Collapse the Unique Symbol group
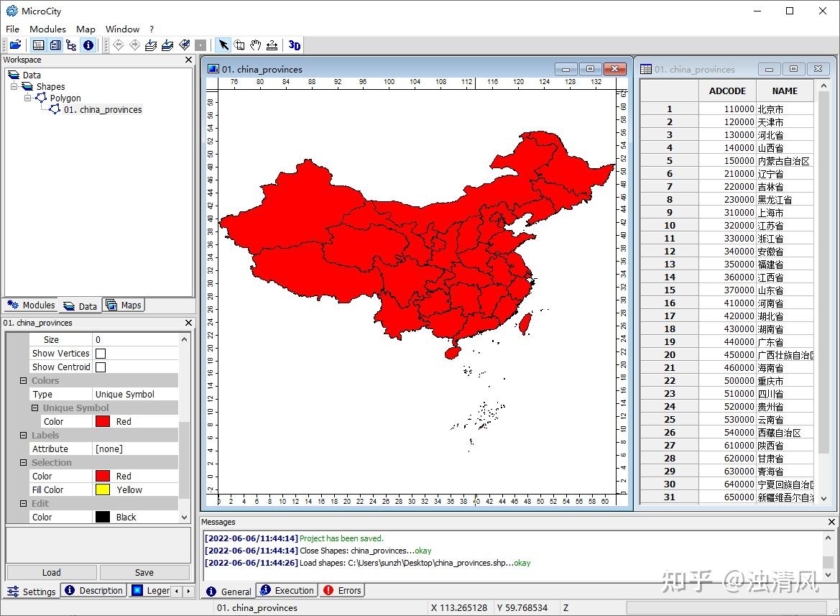840x616 pixels. click(34, 408)
